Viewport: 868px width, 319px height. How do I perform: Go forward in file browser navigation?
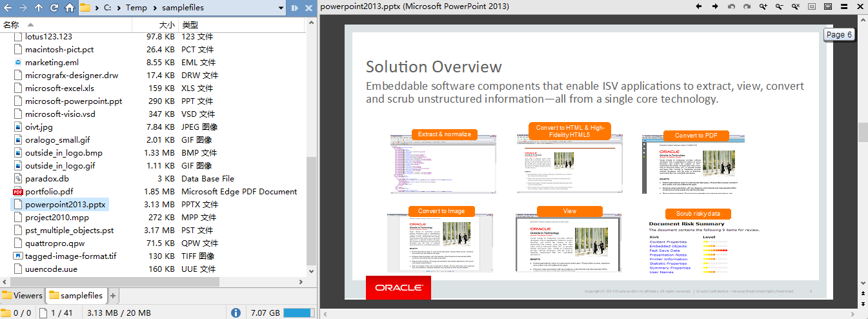[23, 8]
